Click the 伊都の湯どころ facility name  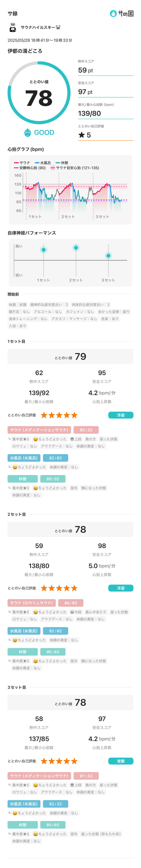pos(25,51)
